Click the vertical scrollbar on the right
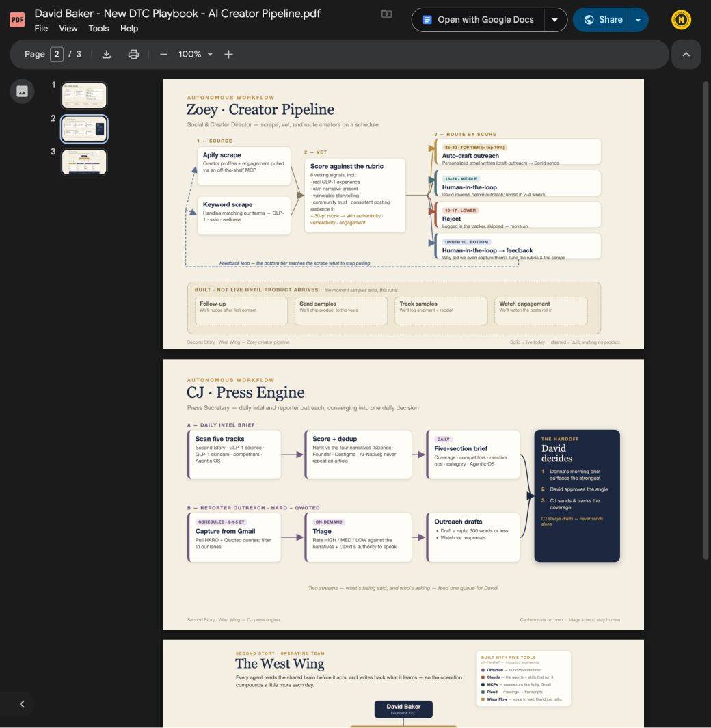The width and height of the screenshot is (711, 728). pos(706,321)
